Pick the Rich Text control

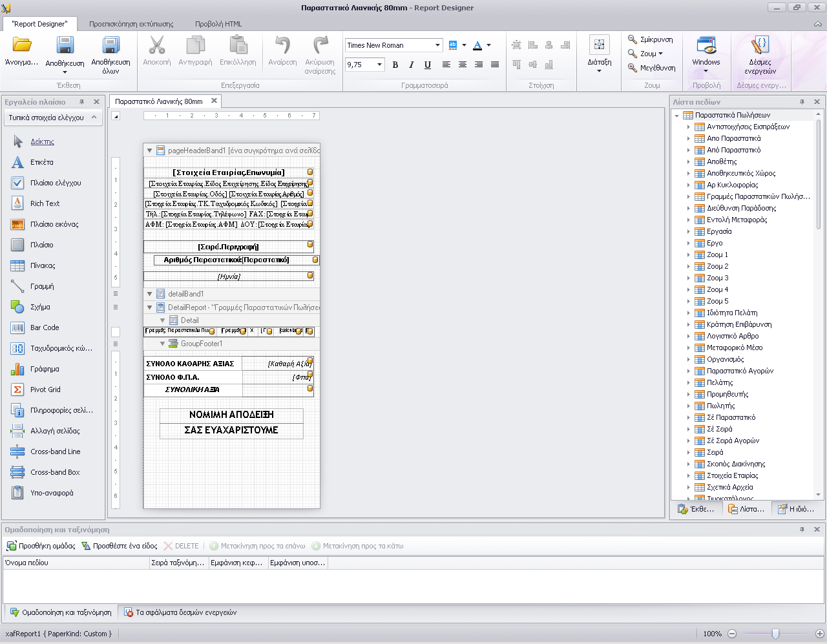point(45,203)
